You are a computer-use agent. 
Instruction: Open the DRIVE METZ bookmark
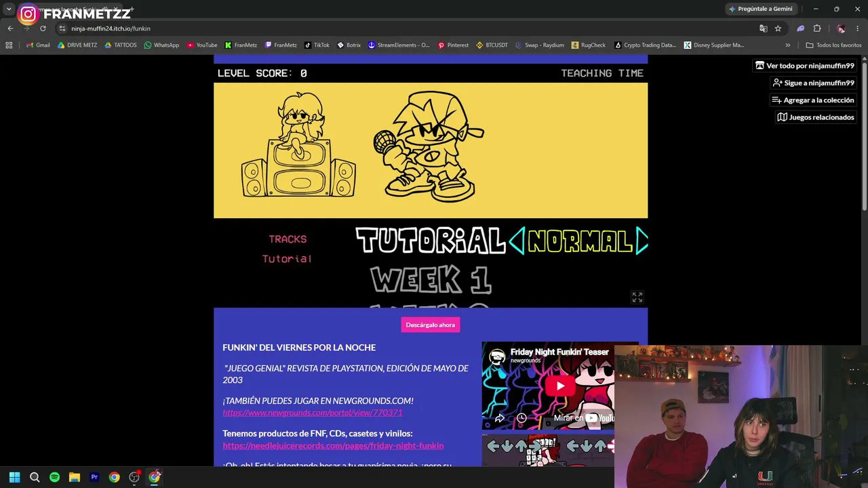pos(77,45)
